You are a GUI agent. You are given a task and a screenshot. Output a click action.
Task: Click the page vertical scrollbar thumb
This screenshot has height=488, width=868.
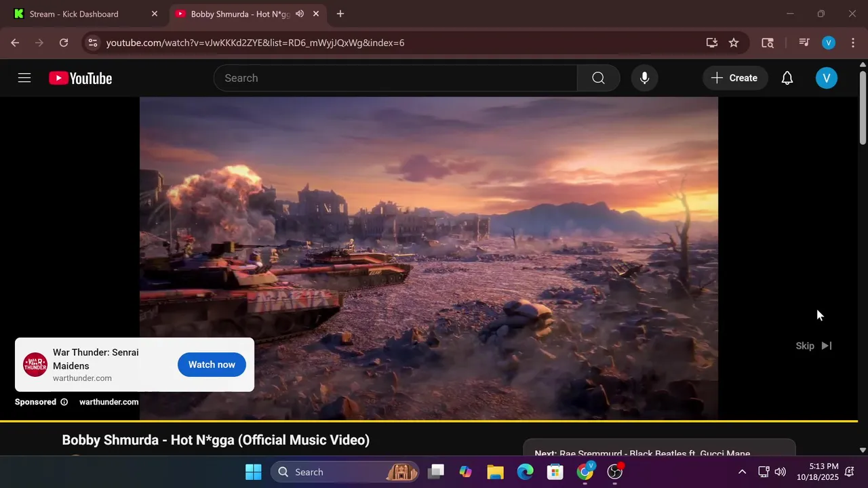[x=863, y=107]
